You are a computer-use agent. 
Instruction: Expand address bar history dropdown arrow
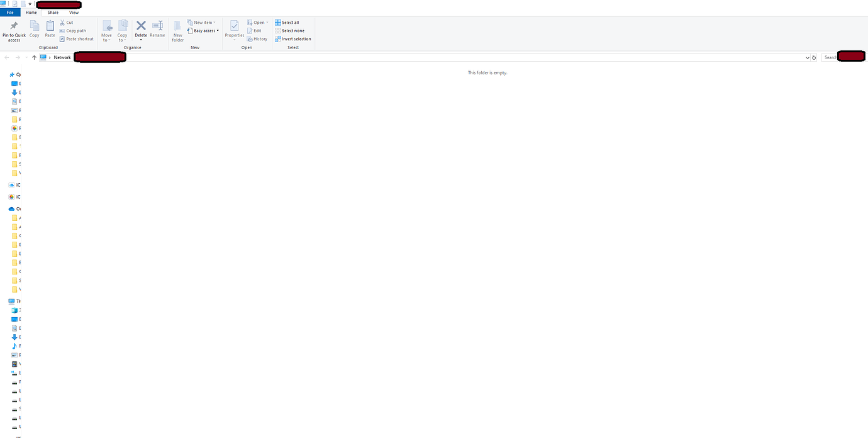pos(807,57)
